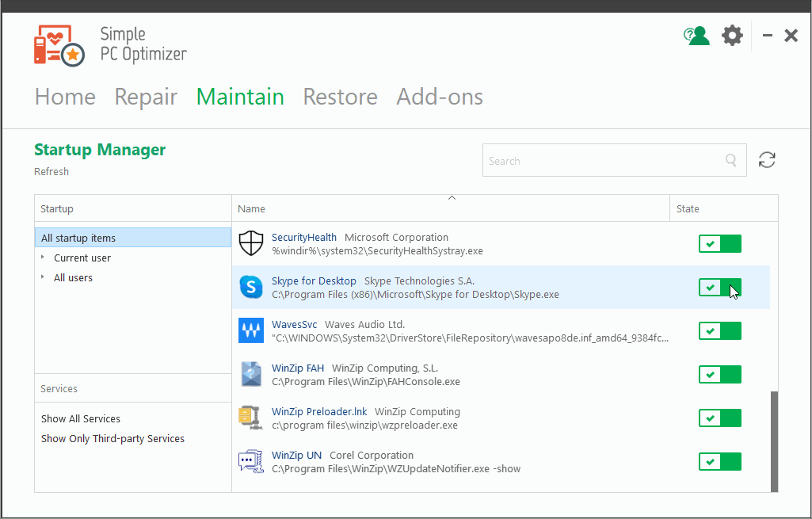
Task: Click the State column header
Action: point(724,208)
